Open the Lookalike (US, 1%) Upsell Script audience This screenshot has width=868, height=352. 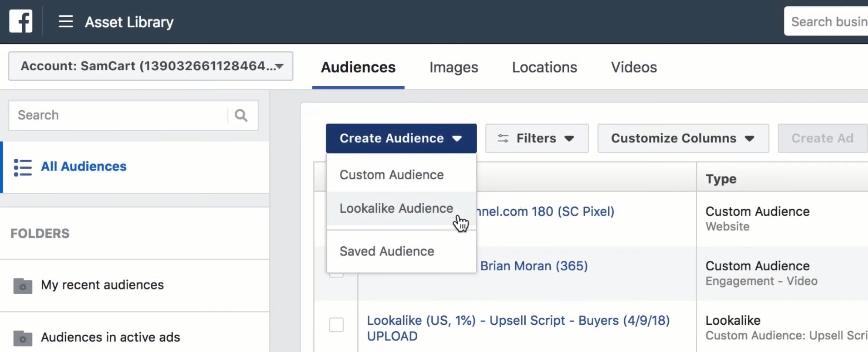[518, 328]
